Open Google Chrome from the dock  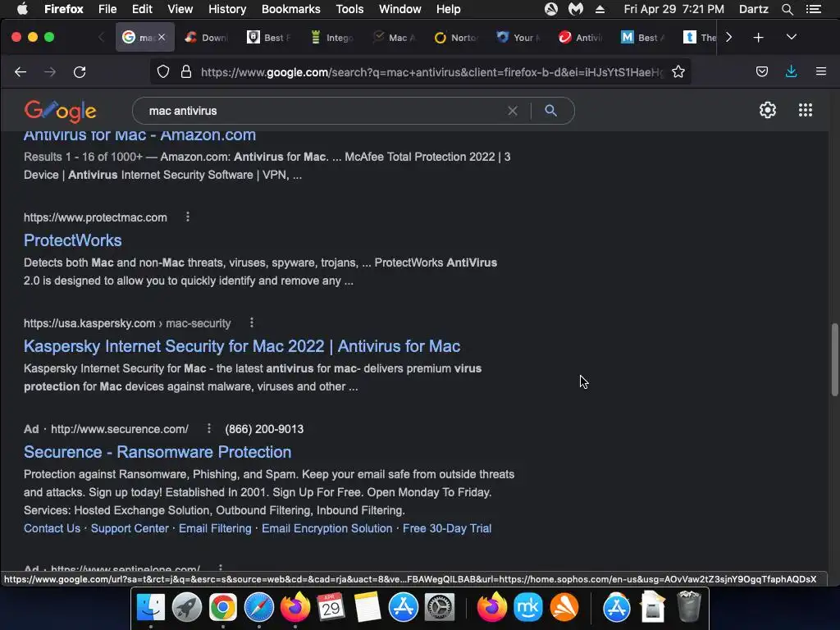[x=223, y=608]
